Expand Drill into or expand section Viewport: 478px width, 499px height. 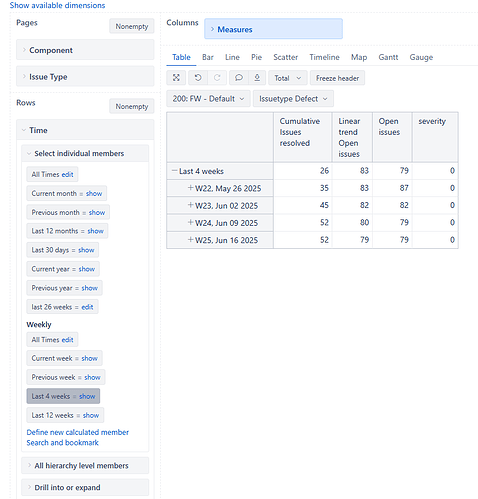pyautogui.click(x=85, y=487)
